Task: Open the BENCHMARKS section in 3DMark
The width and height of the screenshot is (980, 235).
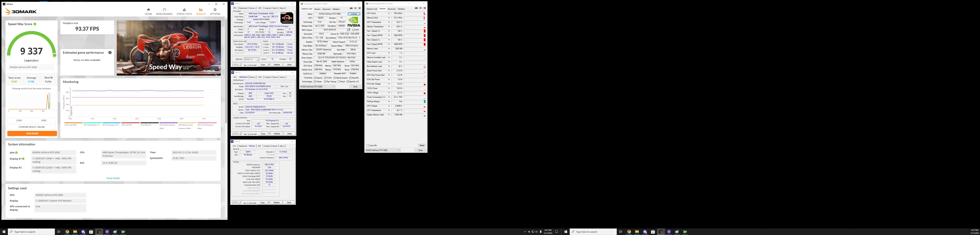Action: pyautogui.click(x=164, y=11)
